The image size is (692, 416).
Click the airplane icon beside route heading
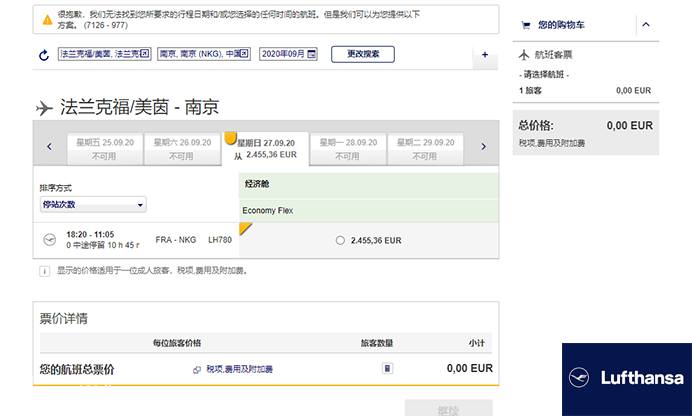click(x=44, y=108)
